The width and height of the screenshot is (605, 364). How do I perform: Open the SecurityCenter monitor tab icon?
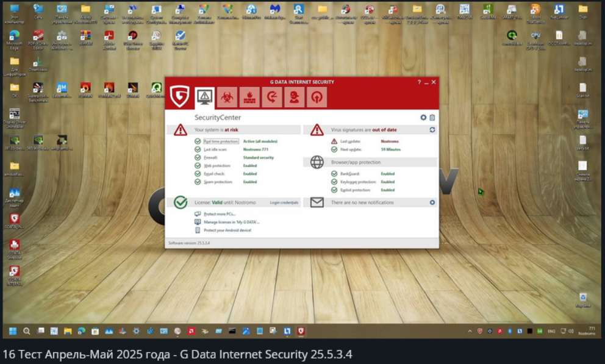pos(204,97)
